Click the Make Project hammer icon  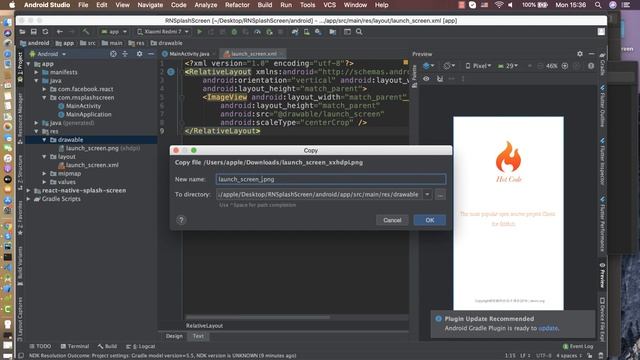[x=86, y=31]
